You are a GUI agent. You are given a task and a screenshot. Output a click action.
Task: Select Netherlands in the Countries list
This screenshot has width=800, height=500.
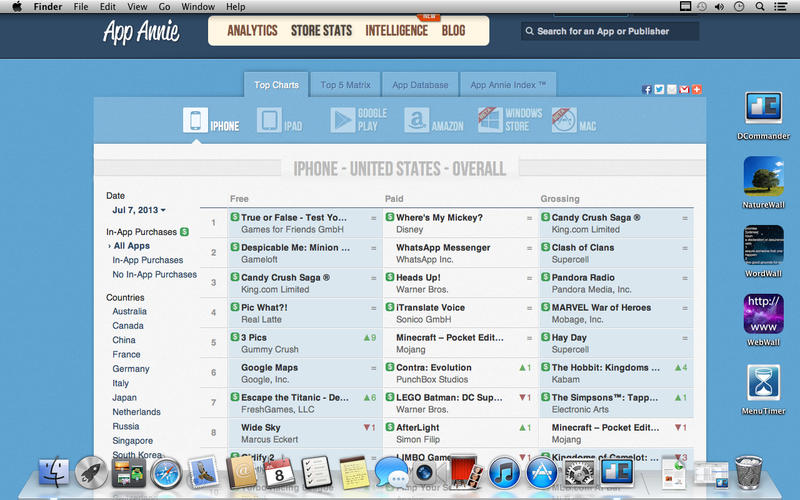click(x=136, y=412)
